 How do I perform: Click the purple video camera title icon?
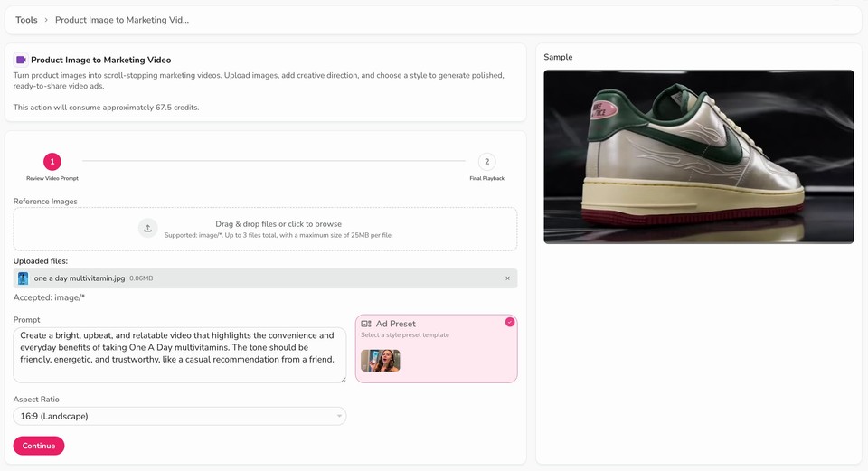(21, 60)
